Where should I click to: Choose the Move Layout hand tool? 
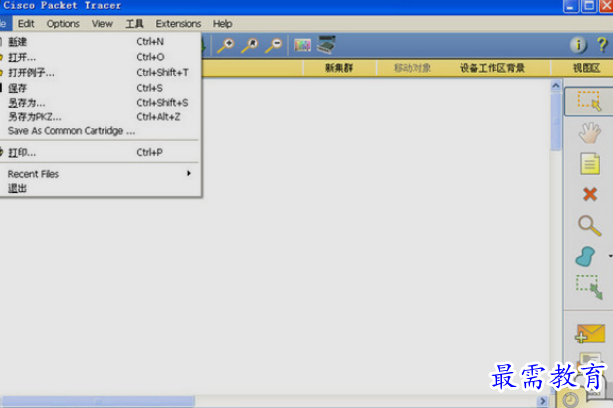[x=589, y=133]
